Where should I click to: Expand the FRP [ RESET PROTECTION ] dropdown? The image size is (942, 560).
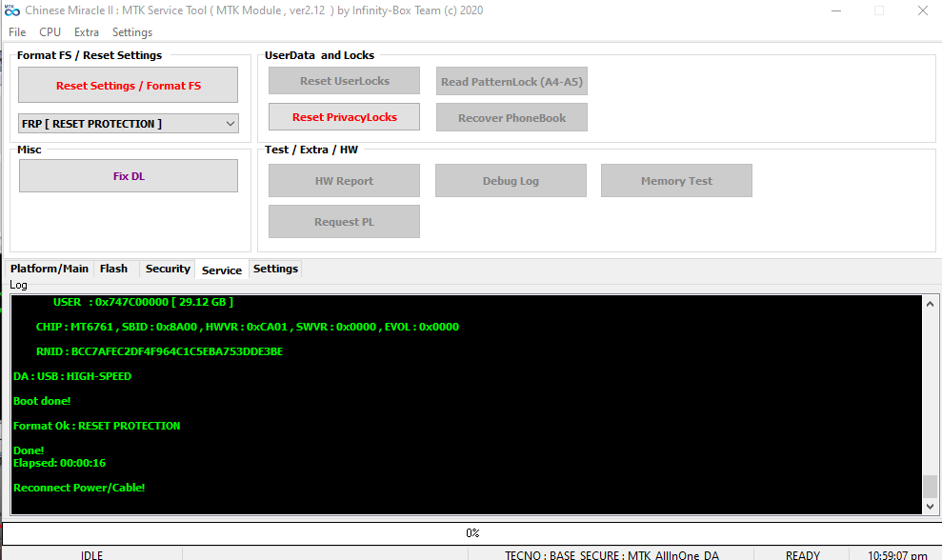pyautogui.click(x=128, y=123)
